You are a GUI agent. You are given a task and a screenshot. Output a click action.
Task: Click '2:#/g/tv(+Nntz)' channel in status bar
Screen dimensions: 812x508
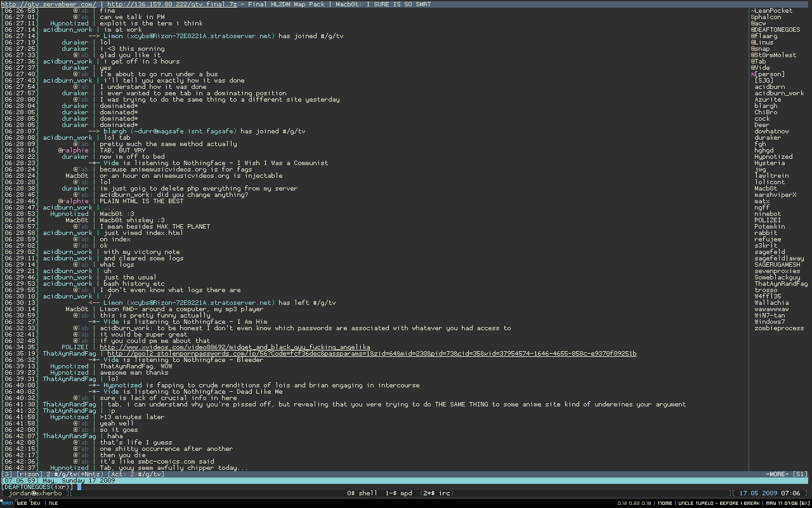tap(74, 474)
